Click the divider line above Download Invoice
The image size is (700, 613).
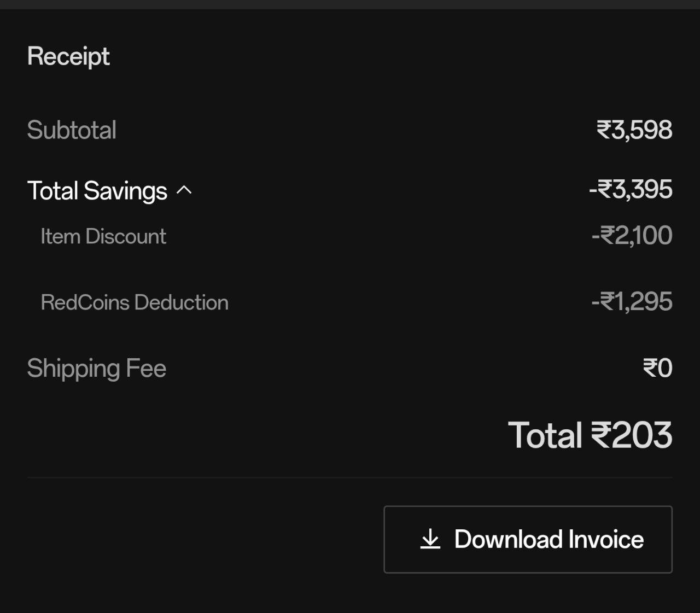coord(350,477)
